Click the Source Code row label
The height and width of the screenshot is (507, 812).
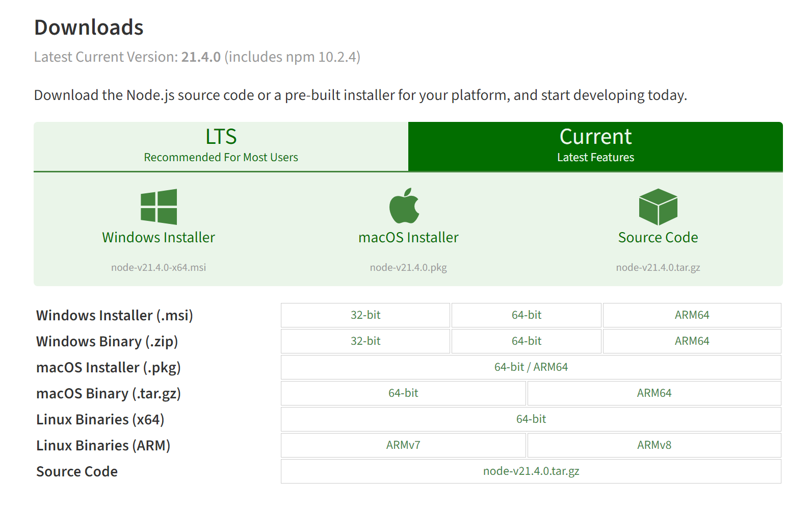[x=77, y=472]
